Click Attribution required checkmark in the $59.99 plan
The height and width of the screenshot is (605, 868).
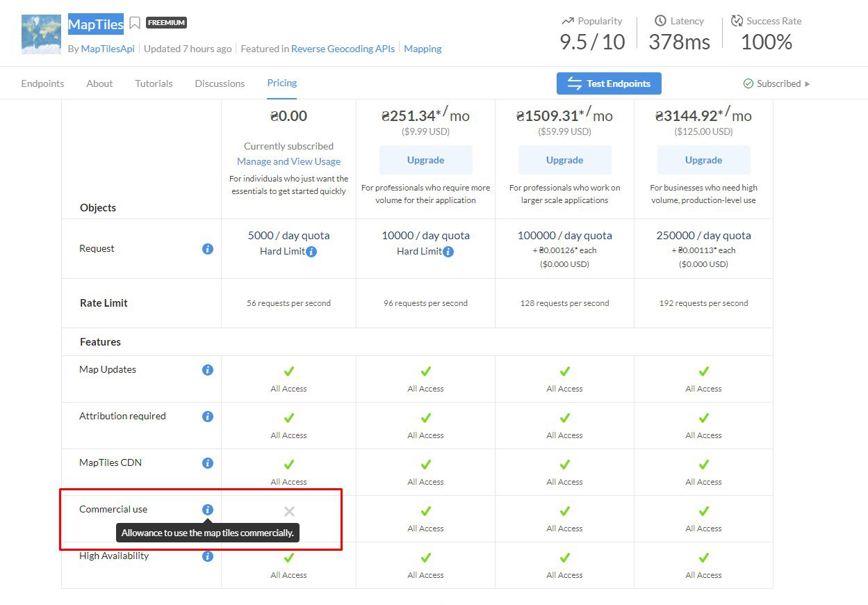tap(565, 418)
